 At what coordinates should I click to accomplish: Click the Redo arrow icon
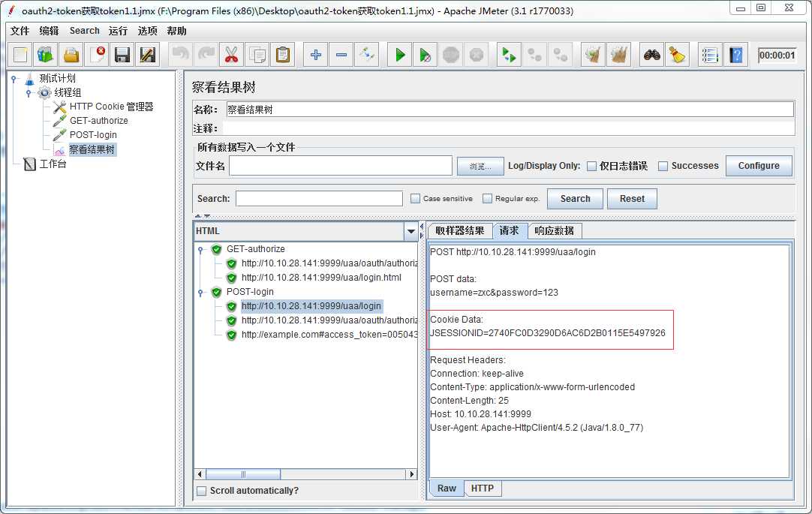click(x=206, y=54)
